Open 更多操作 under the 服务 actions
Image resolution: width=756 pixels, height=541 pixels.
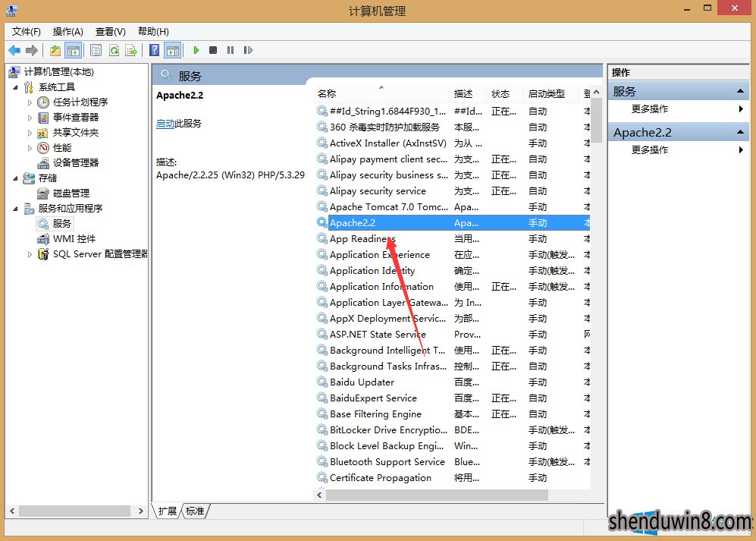click(649, 109)
